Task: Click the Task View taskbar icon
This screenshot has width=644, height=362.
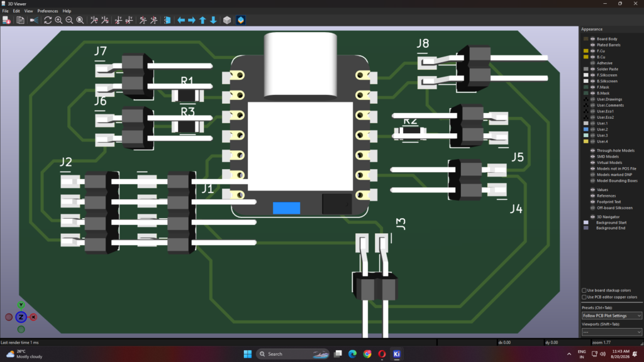Action: (x=338, y=354)
